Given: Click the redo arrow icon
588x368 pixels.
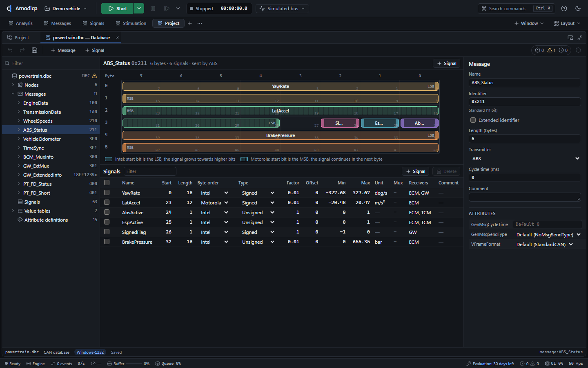Looking at the screenshot, I should tap(22, 50).
